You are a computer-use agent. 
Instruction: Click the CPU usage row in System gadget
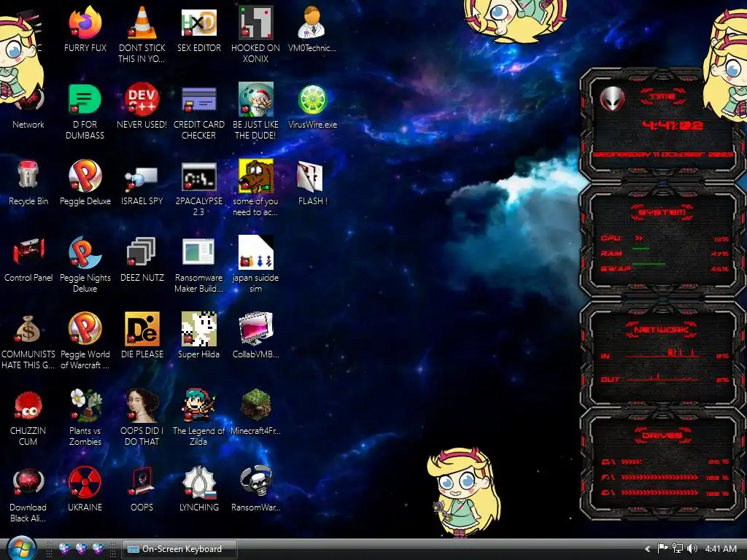[665, 238]
